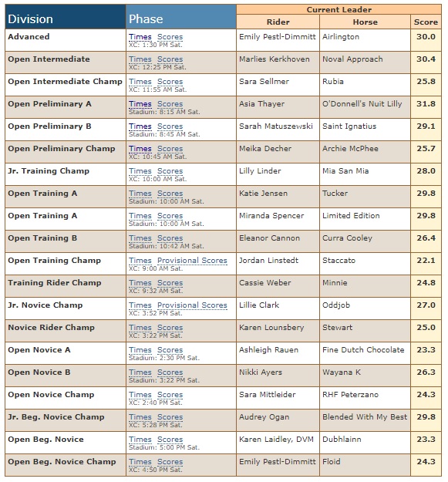The height and width of the screenshot is (482, 448).
Task: Select rider name Lilly Linder
Action: tap(260, 171)
